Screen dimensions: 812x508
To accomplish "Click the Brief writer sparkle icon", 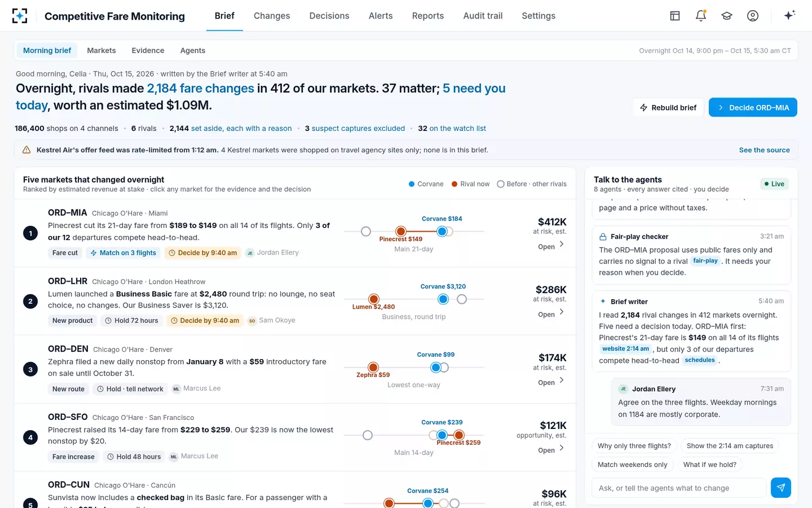I will [x=603, y=301].
